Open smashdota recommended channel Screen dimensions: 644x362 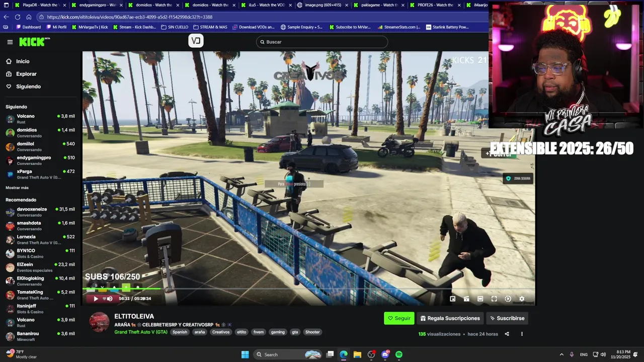(x=40, y=226)
